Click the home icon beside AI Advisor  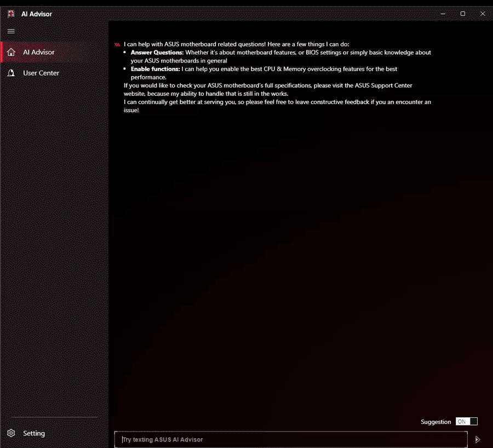pos(11,52)
